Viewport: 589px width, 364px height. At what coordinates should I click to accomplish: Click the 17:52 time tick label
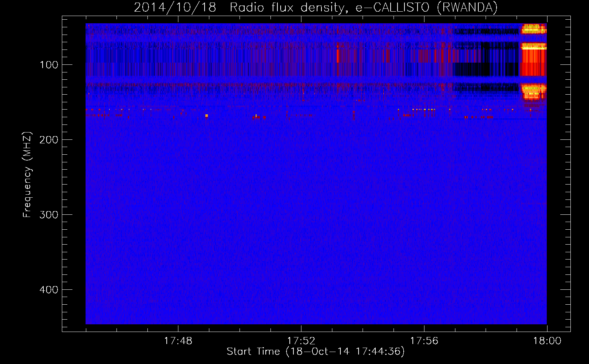point(301,341)
